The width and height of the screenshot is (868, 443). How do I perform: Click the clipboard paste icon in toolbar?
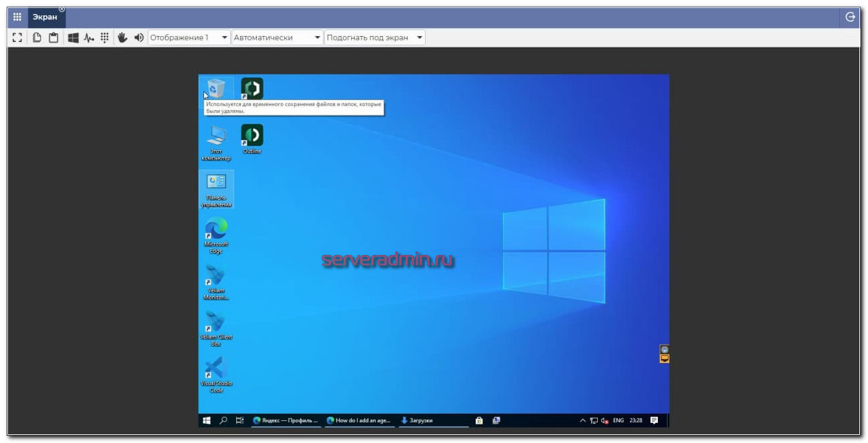click(x=53, y=38)
